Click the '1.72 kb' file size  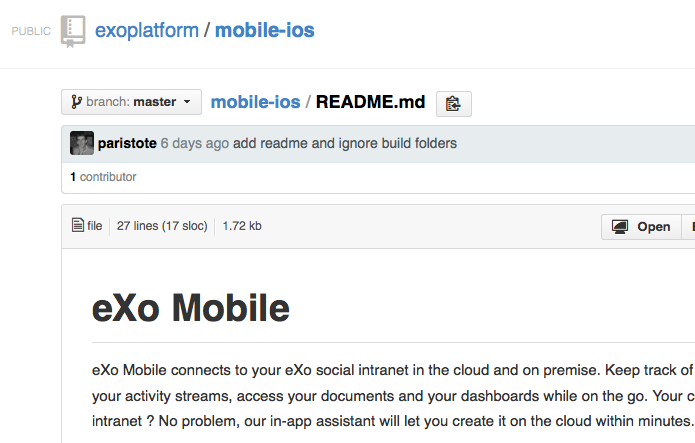[x=242, y=226]
